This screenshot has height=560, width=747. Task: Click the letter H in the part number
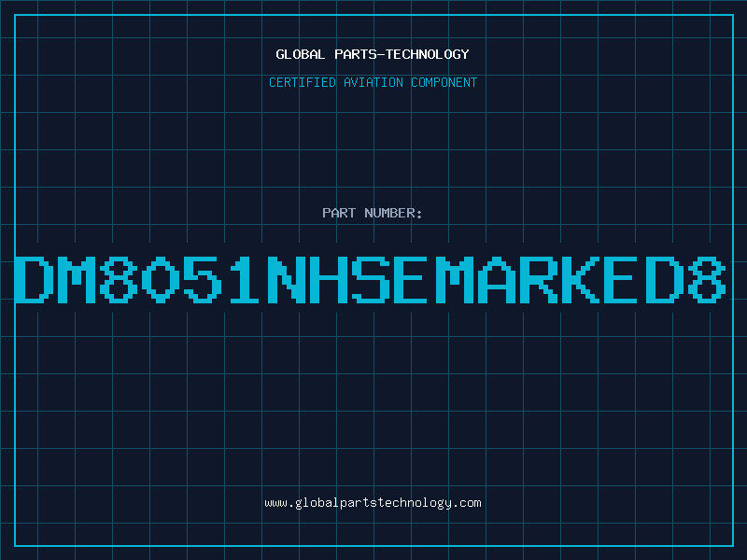[x=330, y=279]
